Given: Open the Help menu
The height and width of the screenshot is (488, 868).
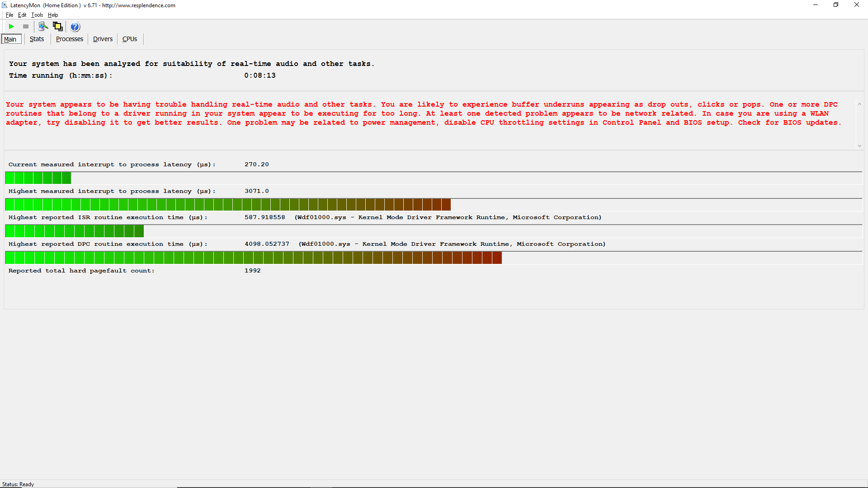Looking at the screenshot, I should click(x=53, y=15).
